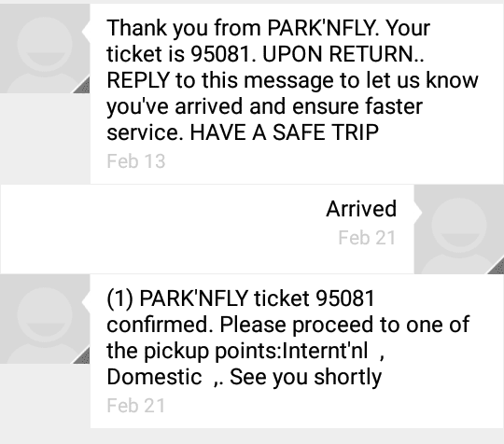The width and height of the screenshot is (504, 444).
Task: Tap 'HAVE A SAFE TRIP' text
Action: tap(285, 132)
